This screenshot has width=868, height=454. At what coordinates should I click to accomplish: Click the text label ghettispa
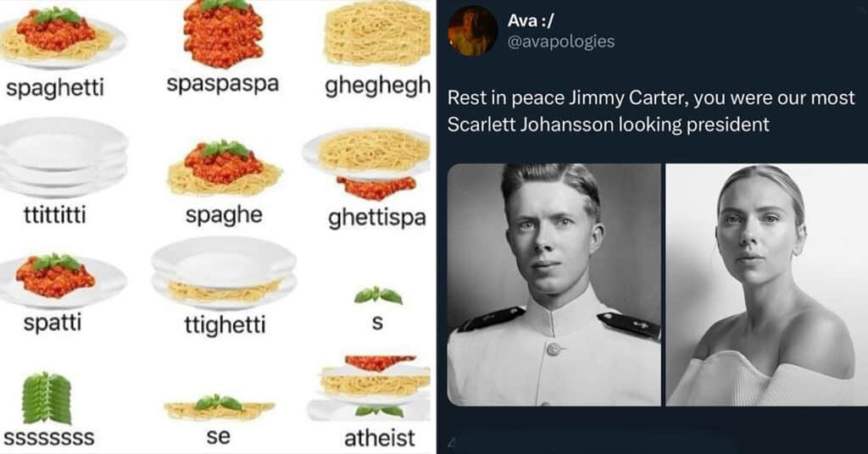(377, 218)
